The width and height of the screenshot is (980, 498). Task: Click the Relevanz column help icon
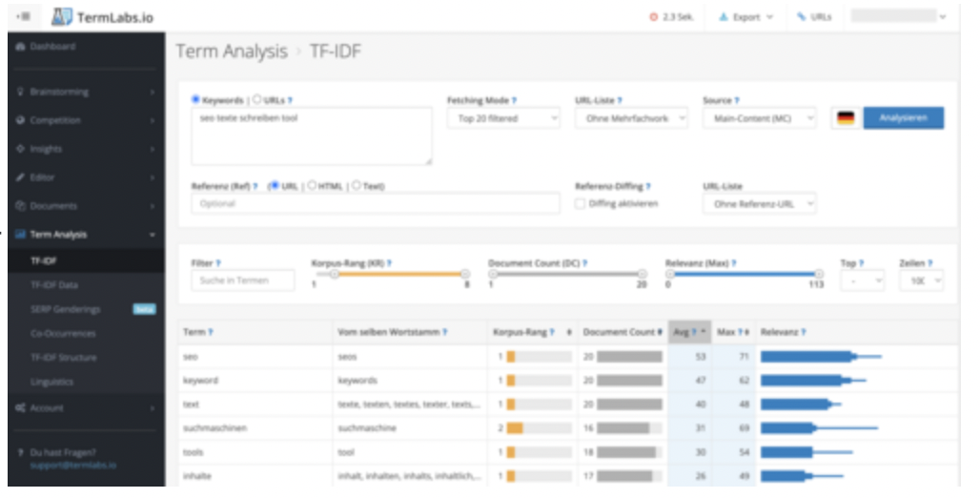[x=803, y=332]
